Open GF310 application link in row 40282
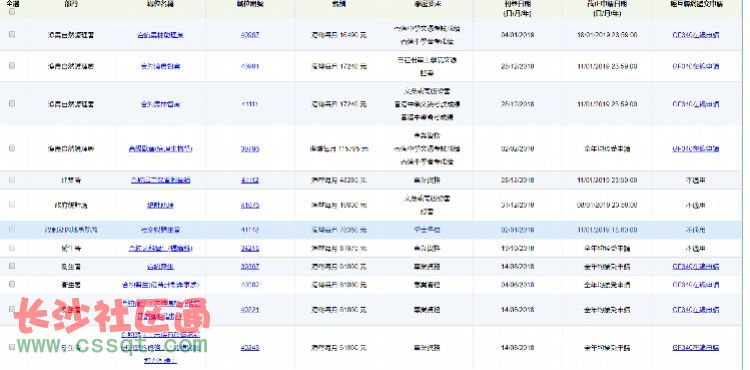This screenshot has width=750, height=370. (695, 284)
